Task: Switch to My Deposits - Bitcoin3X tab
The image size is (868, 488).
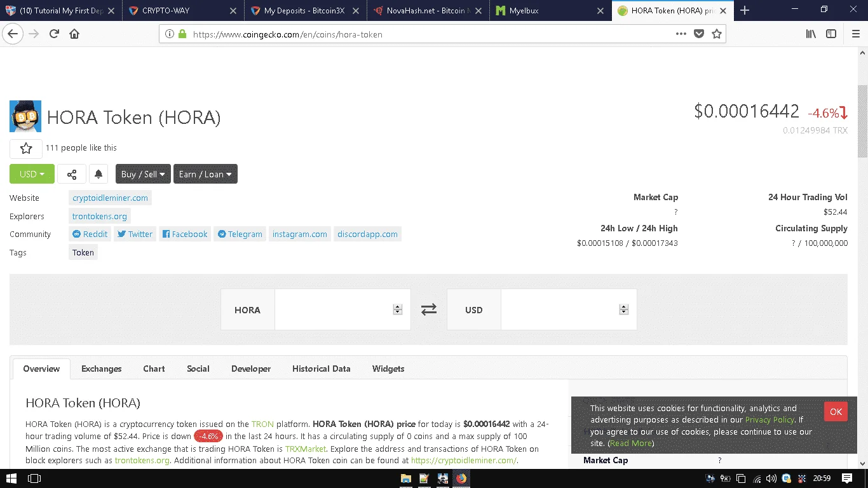Action: [305, 11]
